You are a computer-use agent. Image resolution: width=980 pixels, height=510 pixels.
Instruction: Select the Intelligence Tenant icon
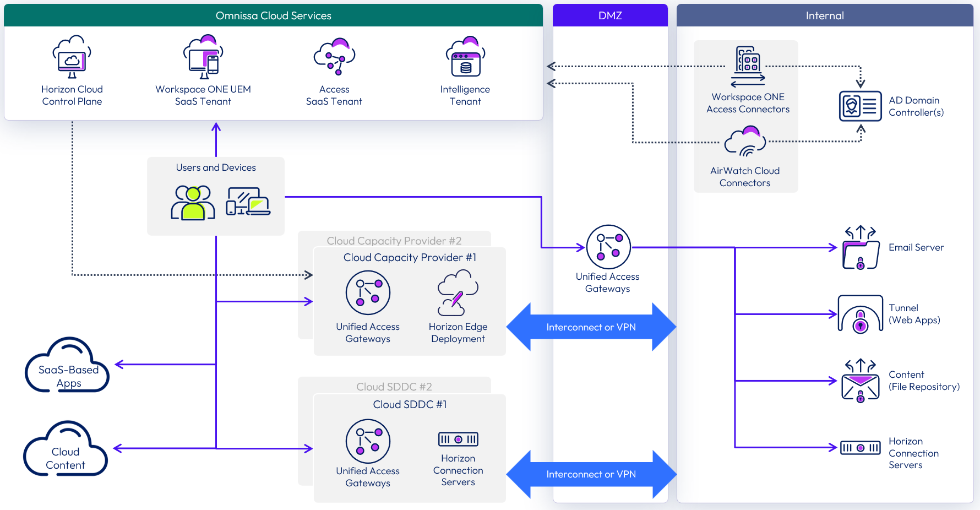[465, 57]
